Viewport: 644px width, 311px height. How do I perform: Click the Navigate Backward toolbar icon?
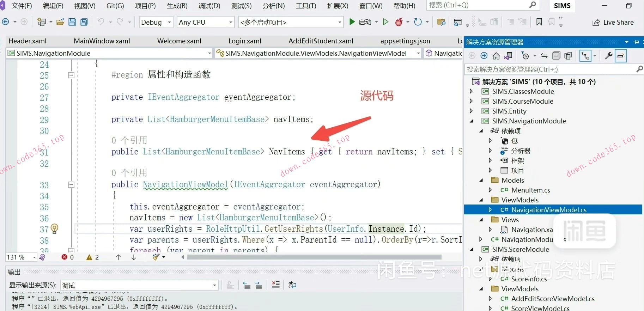click(x=6, y=22)
